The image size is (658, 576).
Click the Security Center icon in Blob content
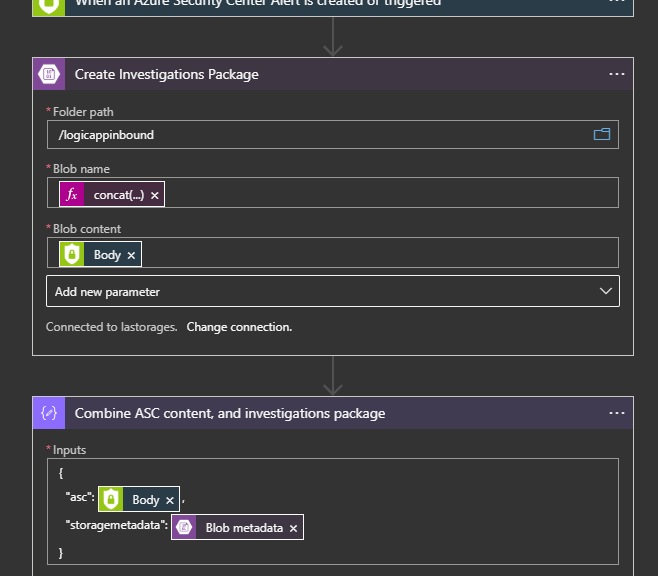(71, 255)
